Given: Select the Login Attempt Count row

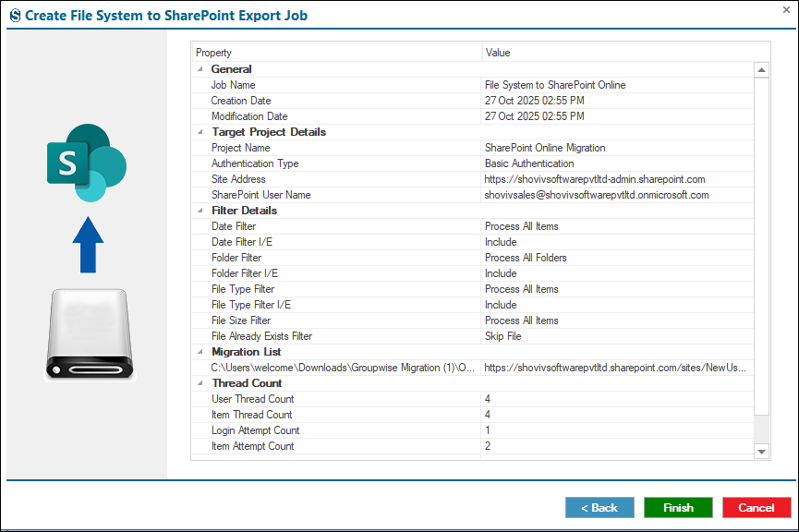Looking at the screenshot, I should [x=473, y=430].
